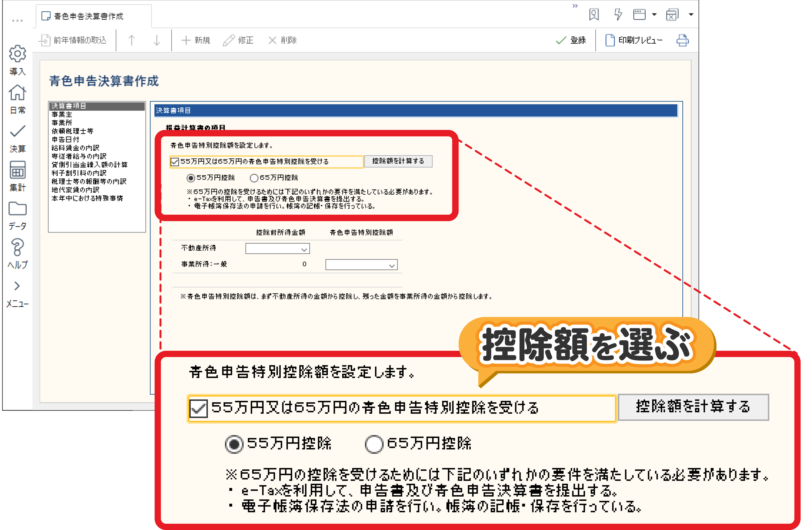Click the 修正 pencil button
The image size is (812, 530).
(x=238, y=40)
